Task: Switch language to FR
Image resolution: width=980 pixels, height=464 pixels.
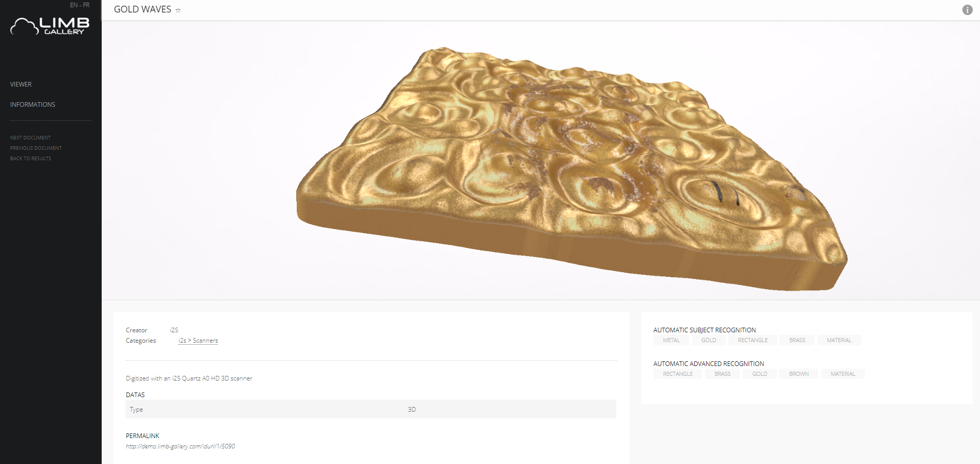Action: [x=86, y=5]
